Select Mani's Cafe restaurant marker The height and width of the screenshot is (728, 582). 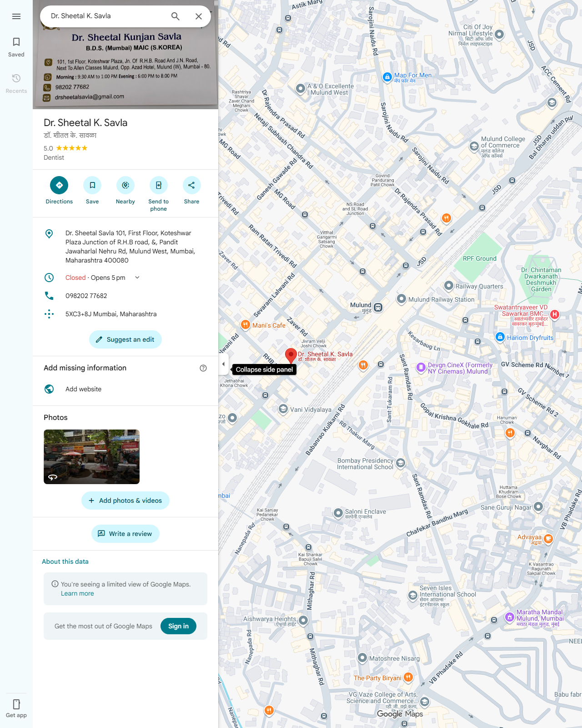[x=246, y=324]
